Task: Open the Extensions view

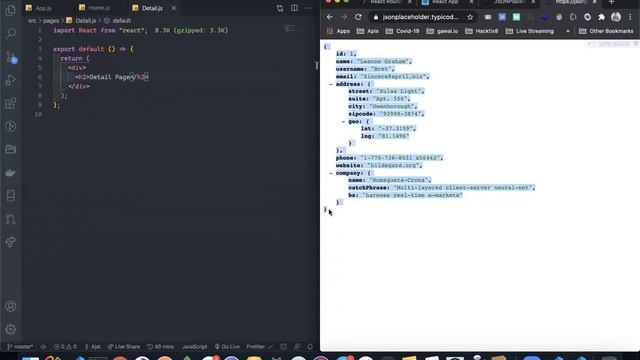Action: pyautogui.click(x=11, y=103)
